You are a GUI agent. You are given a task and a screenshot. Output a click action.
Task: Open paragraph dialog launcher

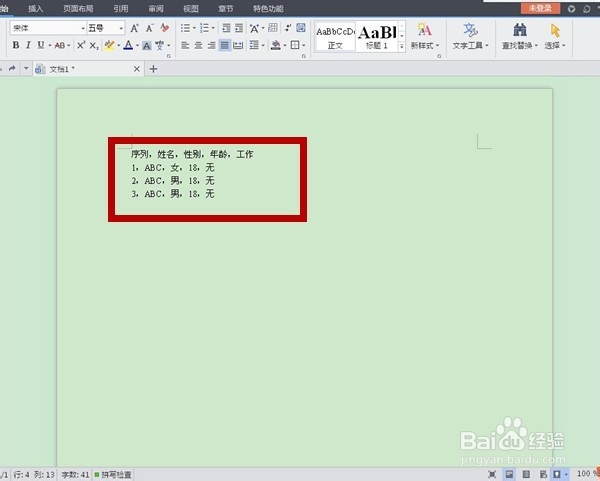point(303,56)
